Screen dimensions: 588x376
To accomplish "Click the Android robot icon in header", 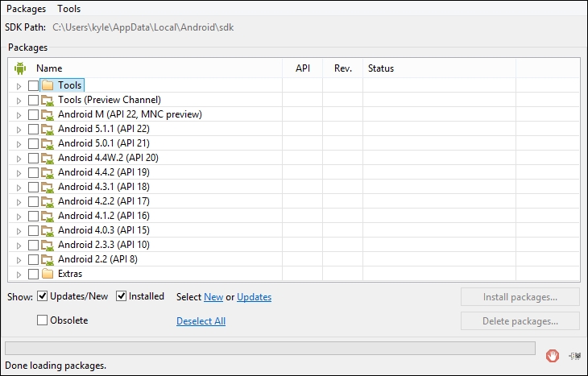I will pos(20,68).
